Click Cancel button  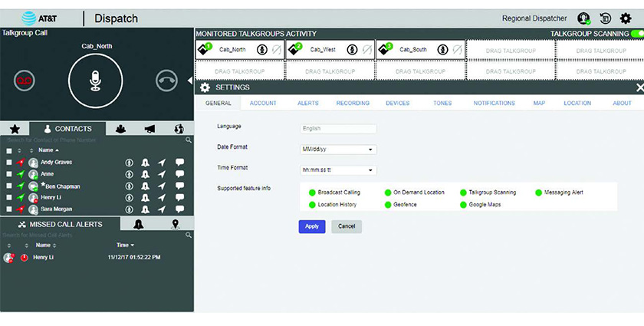pos(347,226)
